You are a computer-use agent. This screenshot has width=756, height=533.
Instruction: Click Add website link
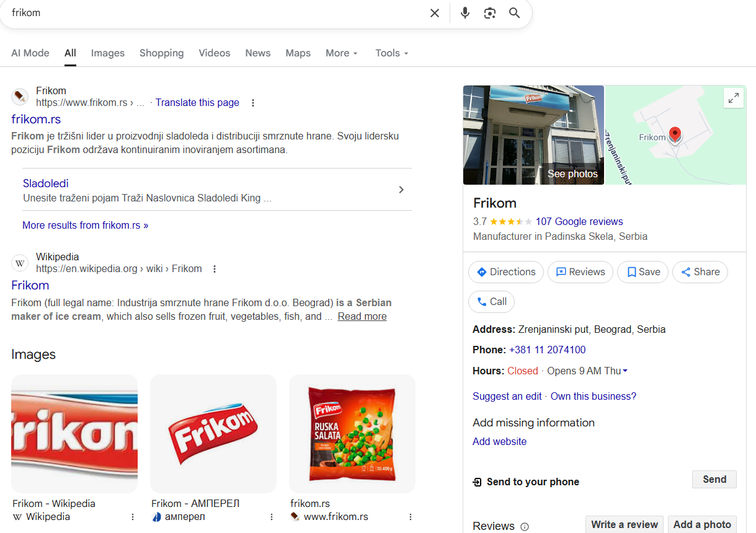[x=499, y=442]
